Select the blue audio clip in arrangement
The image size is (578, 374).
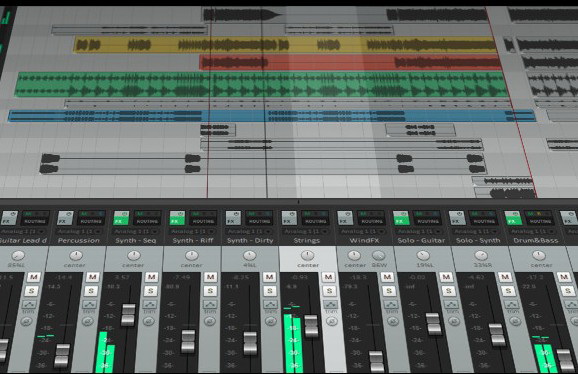[x=272, y=116]
